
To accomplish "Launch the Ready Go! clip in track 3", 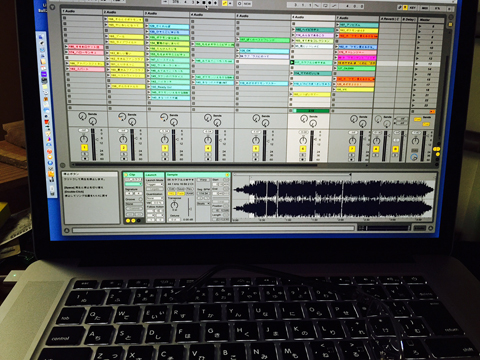I will pos(149,87).
